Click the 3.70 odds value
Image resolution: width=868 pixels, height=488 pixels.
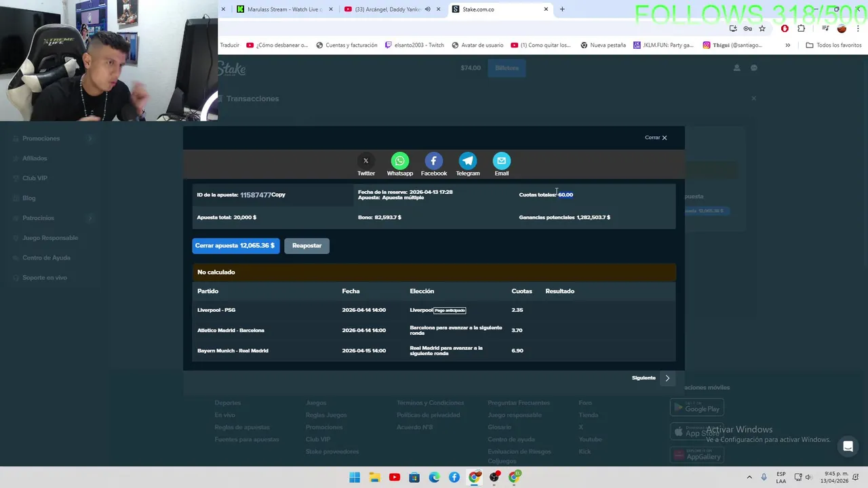517,330
